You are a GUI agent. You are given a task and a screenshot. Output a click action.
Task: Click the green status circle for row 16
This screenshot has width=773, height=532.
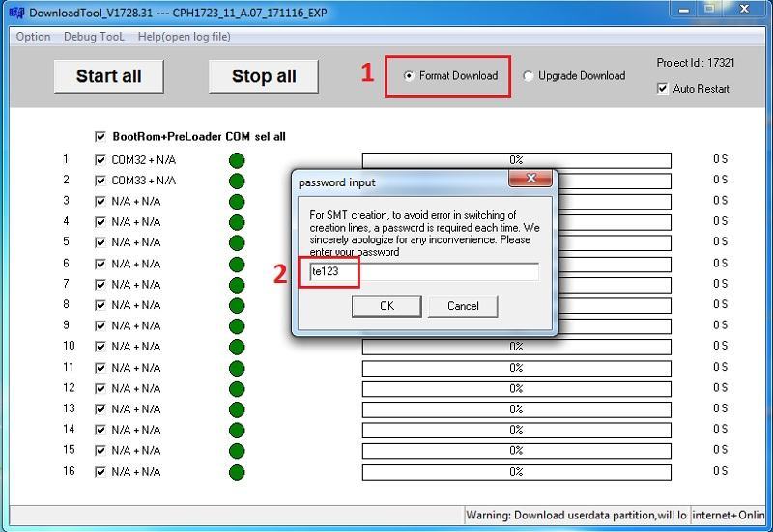[237, 472]
